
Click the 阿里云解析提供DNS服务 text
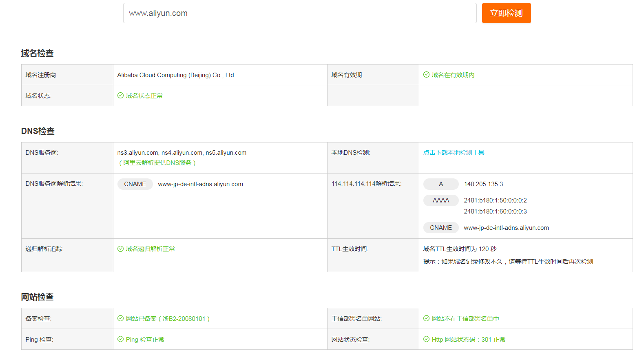coord(157,163)
